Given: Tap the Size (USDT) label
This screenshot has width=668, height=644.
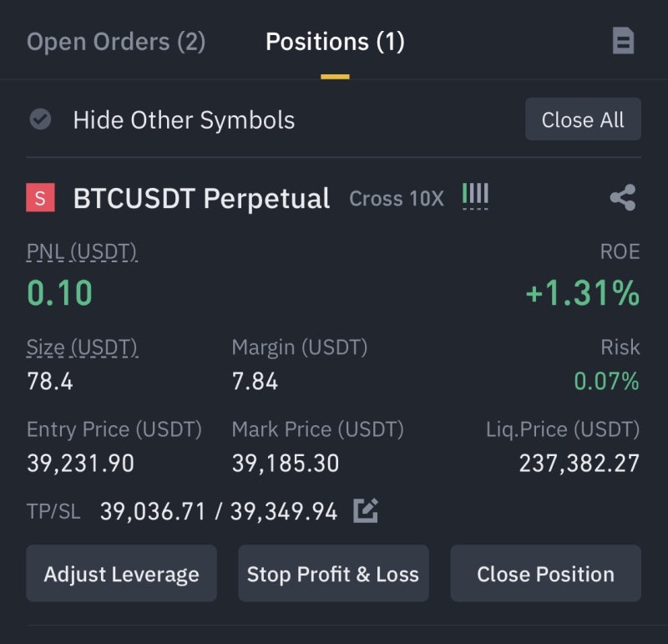Looking at the screenshot, I should click(82, 347).
